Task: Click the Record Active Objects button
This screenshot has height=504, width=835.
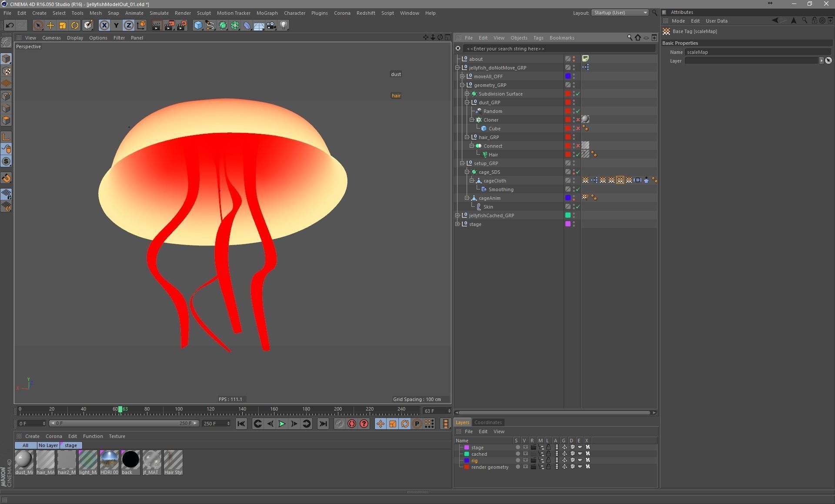Action: pos(340,424)
